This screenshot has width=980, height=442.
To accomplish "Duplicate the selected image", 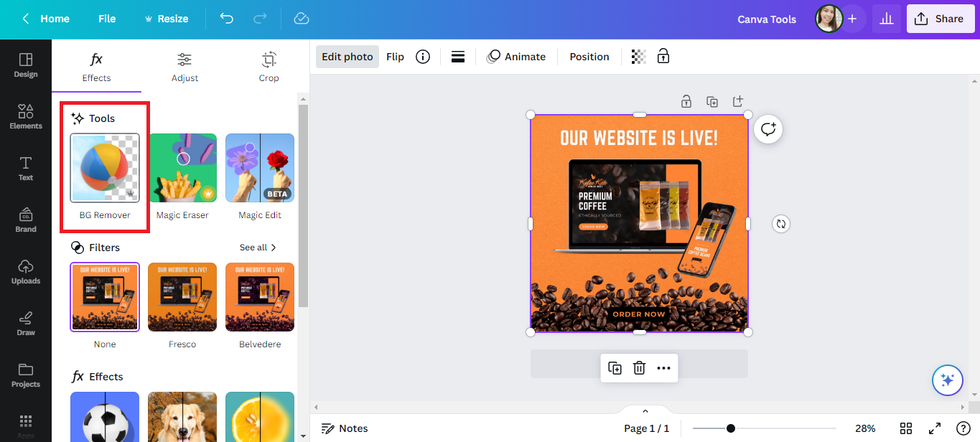I will tap(615, 367).
